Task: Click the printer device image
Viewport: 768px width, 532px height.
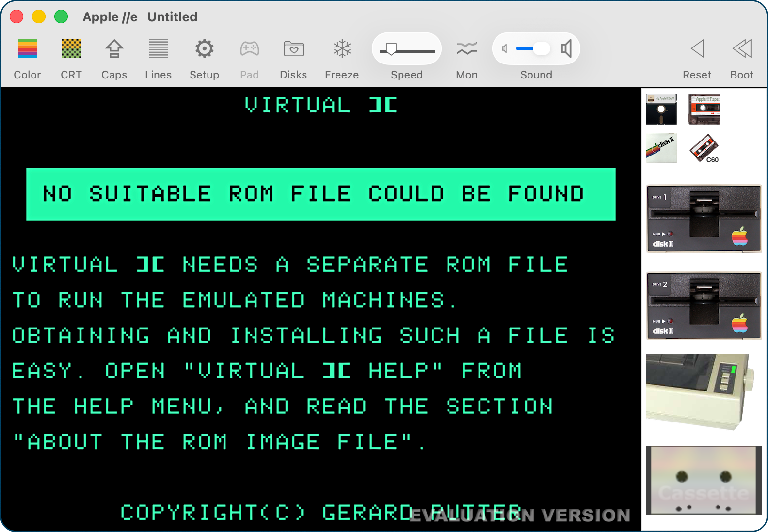Action: pyautogui.click(x=701, y=392)
